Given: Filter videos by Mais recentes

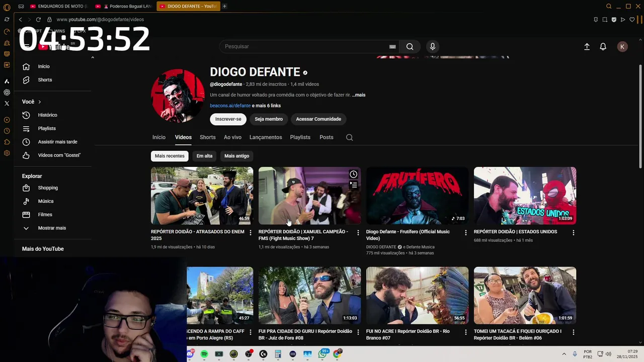Looking at the screenshot, I should (x=170, y=156).
